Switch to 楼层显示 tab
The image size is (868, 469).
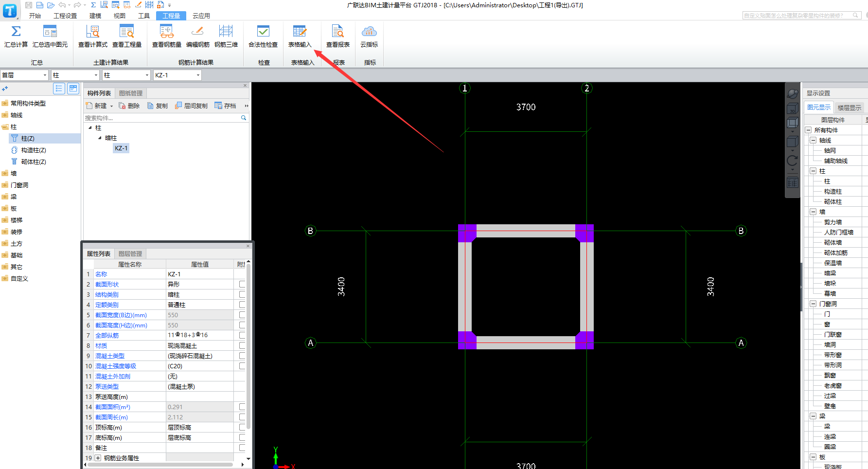849,108
